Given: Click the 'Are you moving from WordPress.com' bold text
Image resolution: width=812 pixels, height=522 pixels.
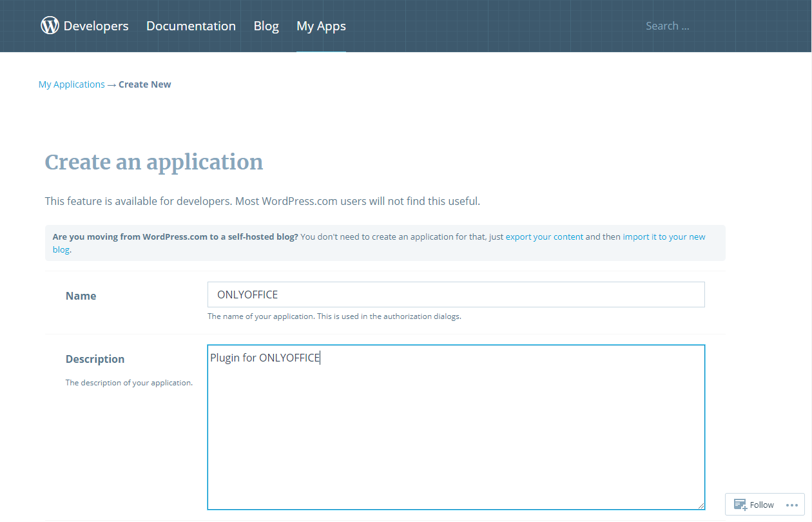Looking at the screenshot, I should pyautogui.click(x=175, y=237).
